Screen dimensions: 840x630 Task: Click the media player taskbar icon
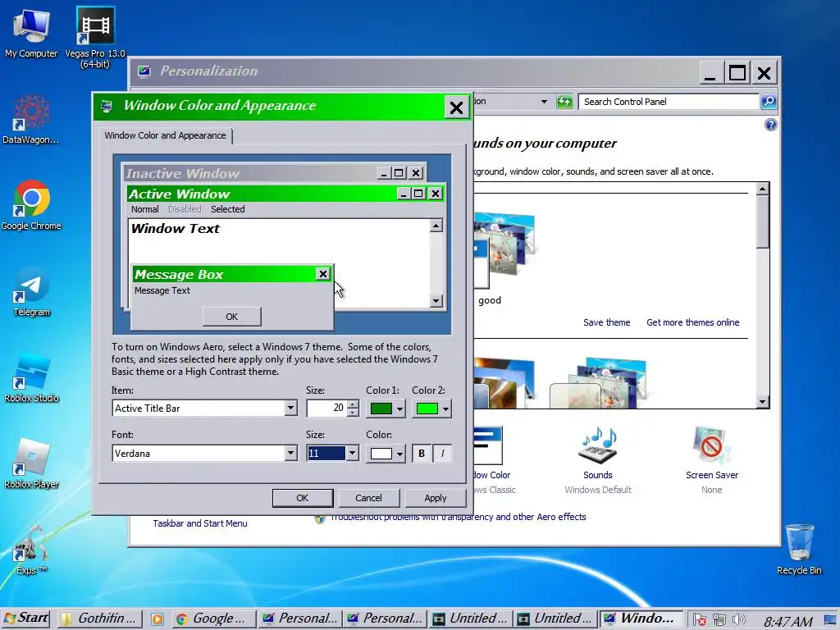157,619
